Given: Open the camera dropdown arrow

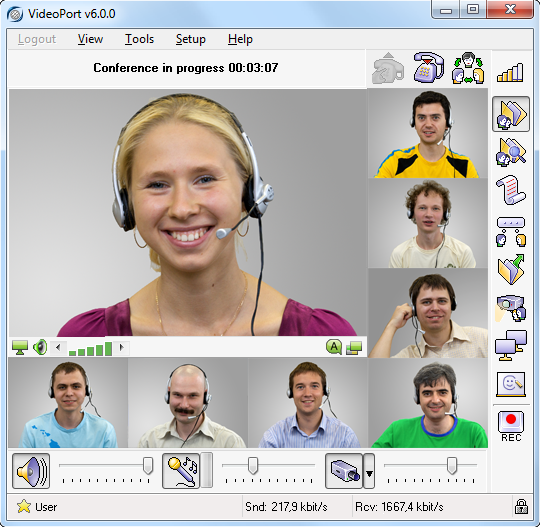Looking at the screenshot, I should pos(369,471).
